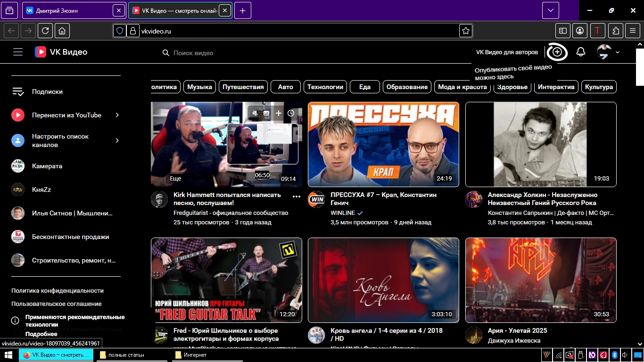Click the volume speaker tray icon

[625, 355]
